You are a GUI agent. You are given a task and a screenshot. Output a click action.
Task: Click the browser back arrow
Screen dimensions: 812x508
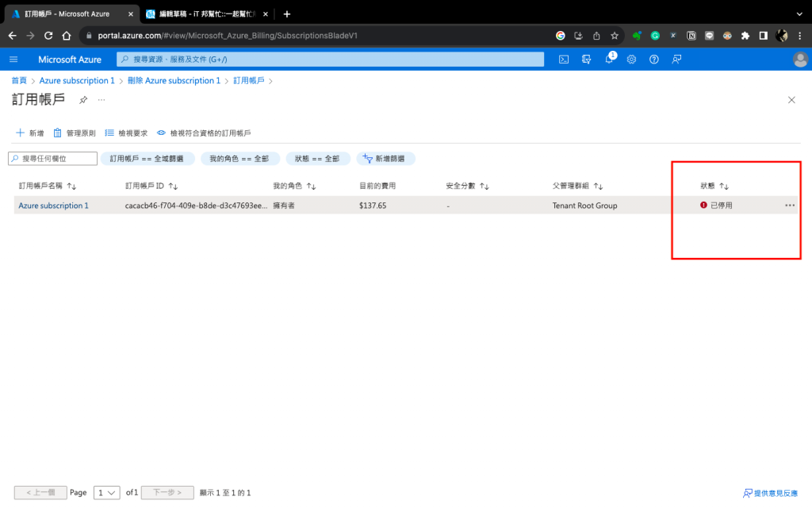coord(13,35)
